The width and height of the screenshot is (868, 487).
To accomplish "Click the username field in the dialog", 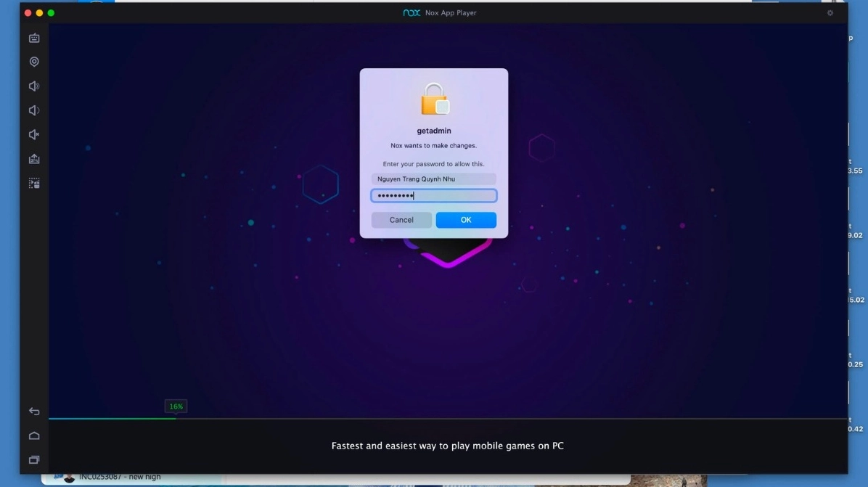I will click(434, 179).
